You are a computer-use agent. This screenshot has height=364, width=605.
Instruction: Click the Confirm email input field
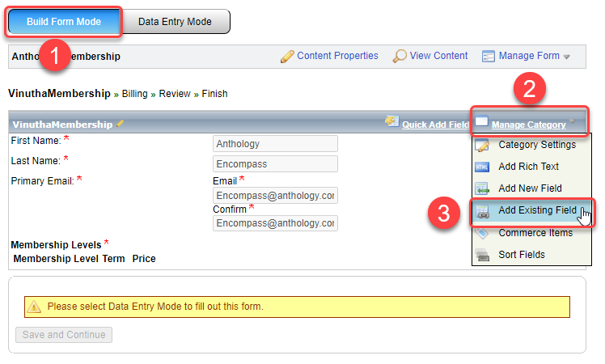[x=275, y=223]
